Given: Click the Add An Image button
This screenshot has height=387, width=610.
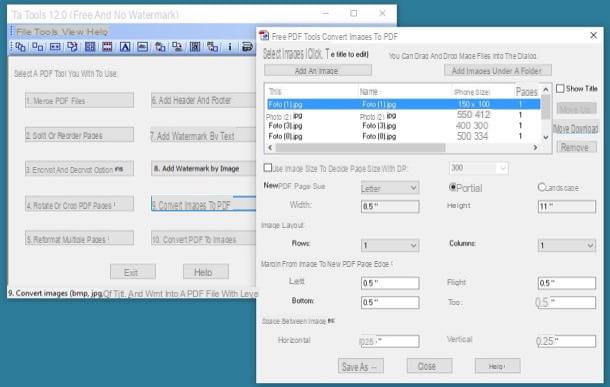Looking at the screenshot, I should point(318,70).
